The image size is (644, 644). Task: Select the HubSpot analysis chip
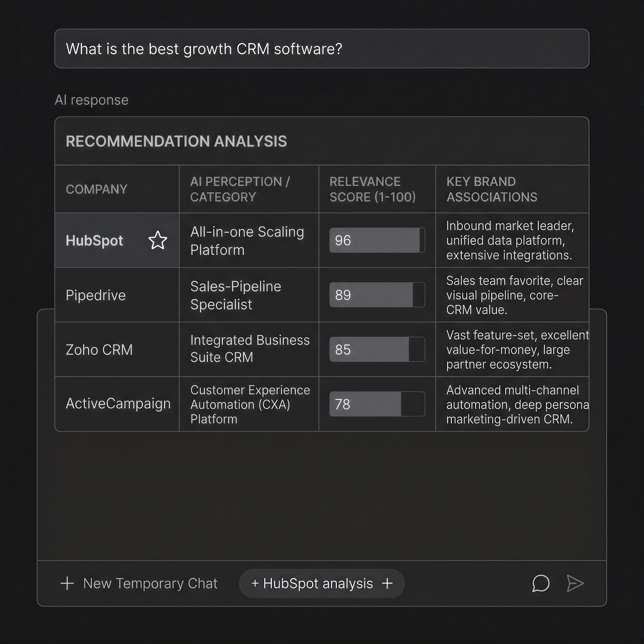321,583
